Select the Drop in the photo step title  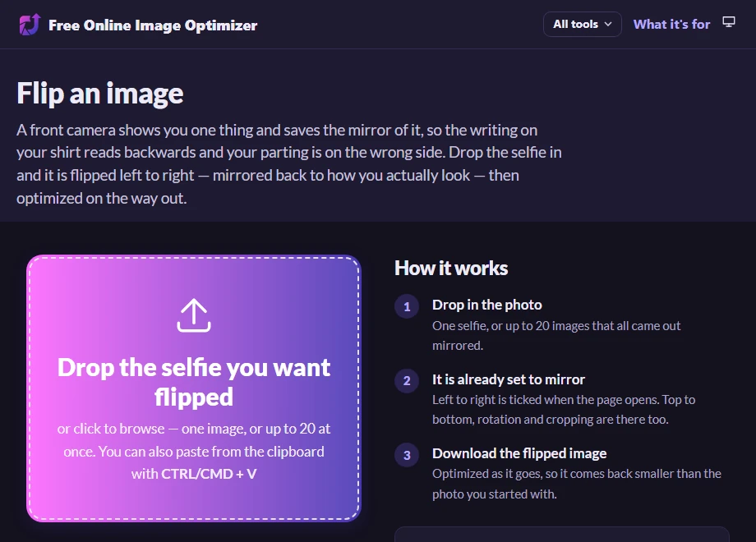(x=487, y=305)
